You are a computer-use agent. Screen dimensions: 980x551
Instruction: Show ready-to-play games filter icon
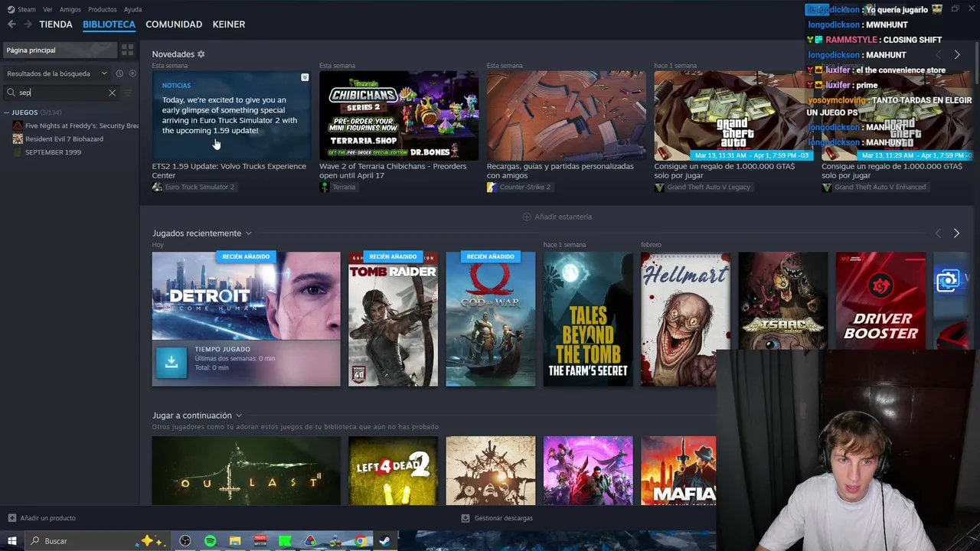[x=132, y=73]
